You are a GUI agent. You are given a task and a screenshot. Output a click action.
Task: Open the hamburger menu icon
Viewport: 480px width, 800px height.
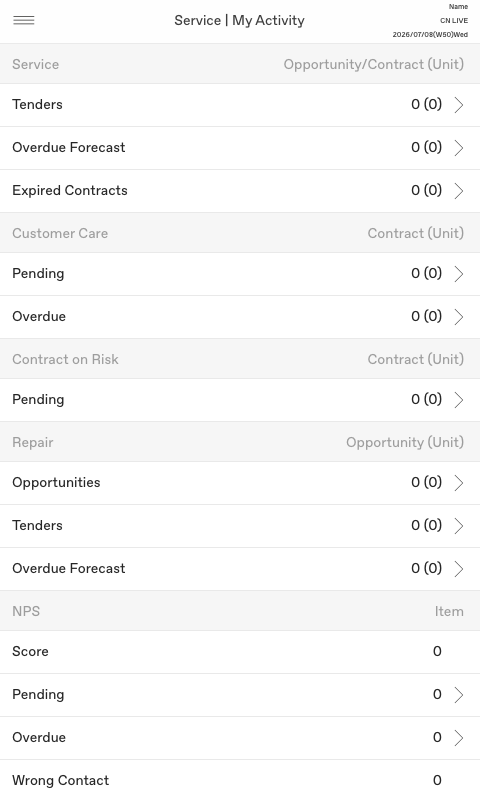coord(24,20)
